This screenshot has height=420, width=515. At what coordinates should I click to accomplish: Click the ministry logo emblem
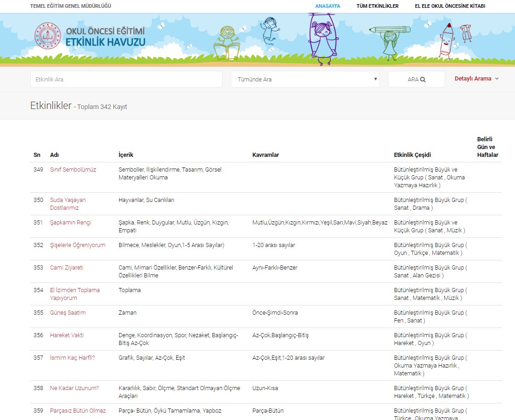[48, 35]
